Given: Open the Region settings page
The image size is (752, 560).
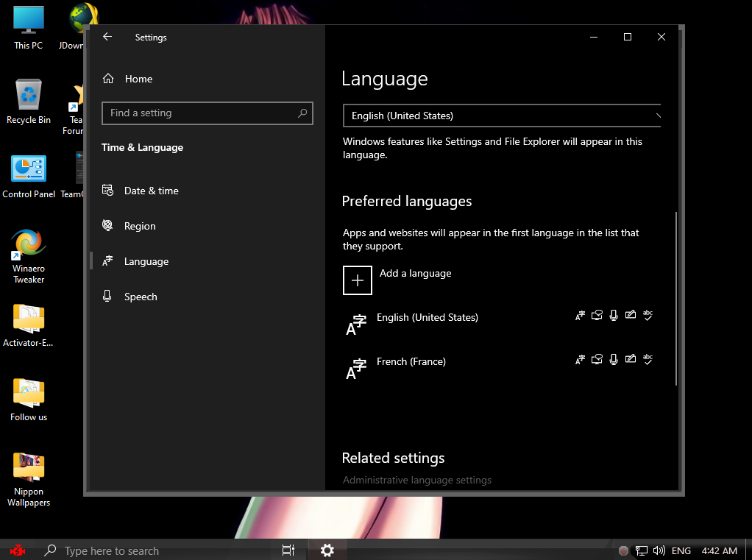Looking at the screenshot, I should pos(140,226).
